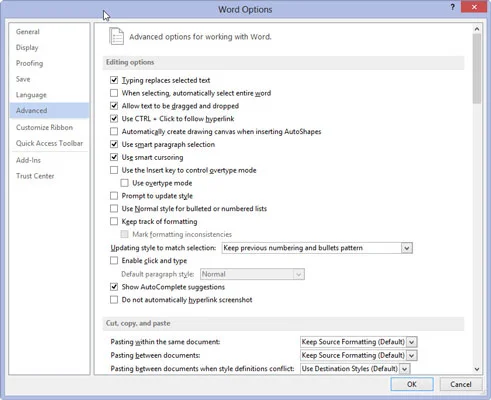Click the scrollbar up arrow
Viewport: 491px width, 400px height.
pyautogui.click(x=477, y=29)
